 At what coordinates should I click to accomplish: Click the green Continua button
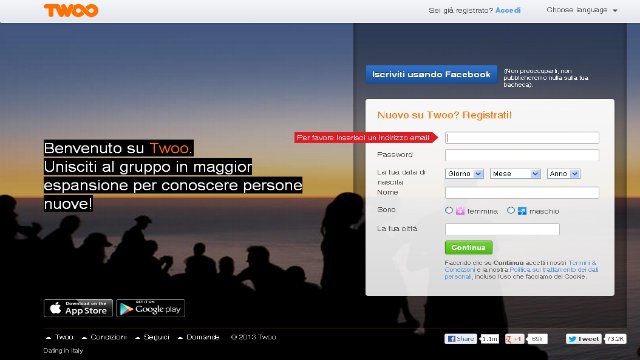click(x=469, y=247)
